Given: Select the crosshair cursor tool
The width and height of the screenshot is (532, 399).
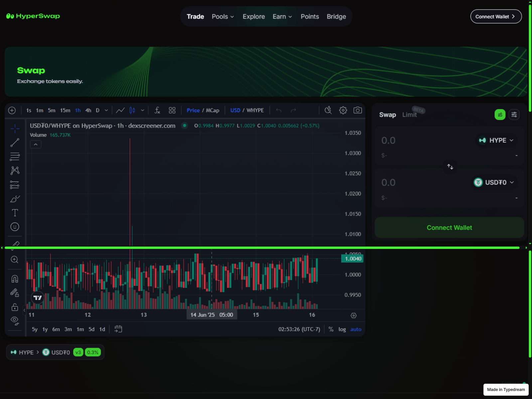Looking at the screenshot, I should click(15, 129).
